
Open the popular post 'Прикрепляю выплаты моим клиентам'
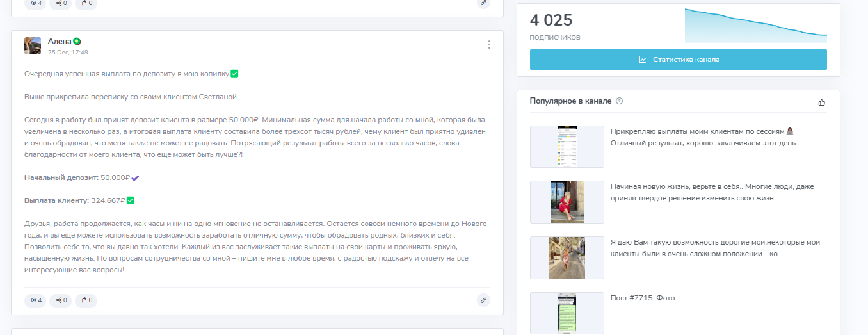tap(705, 137)
